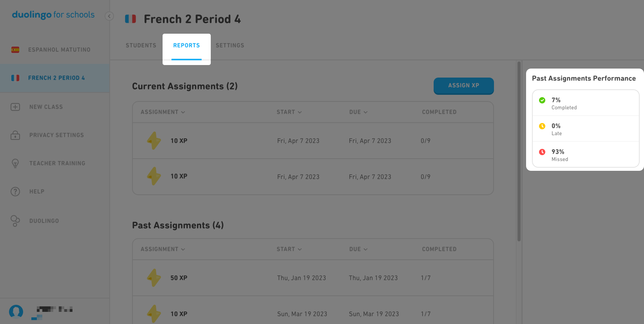644x324 pixels.
Task: Click the ASSIGN XP button
Action: point(463,86)
